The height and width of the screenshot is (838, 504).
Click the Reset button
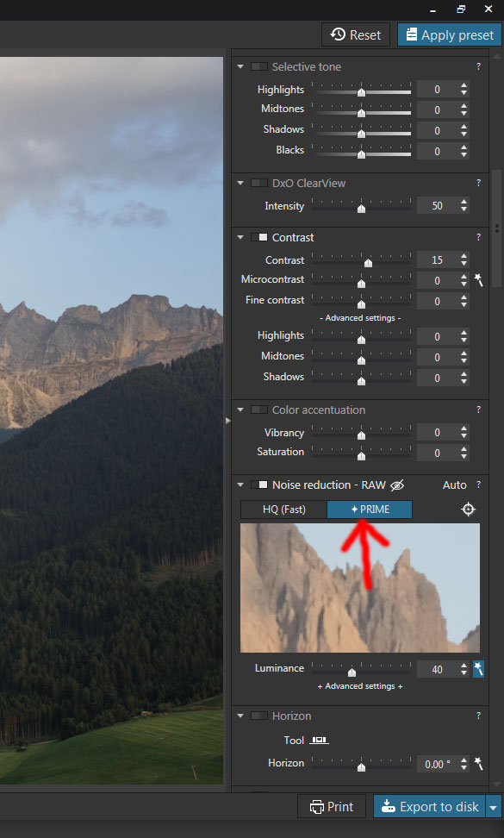(x=356, y=34)
